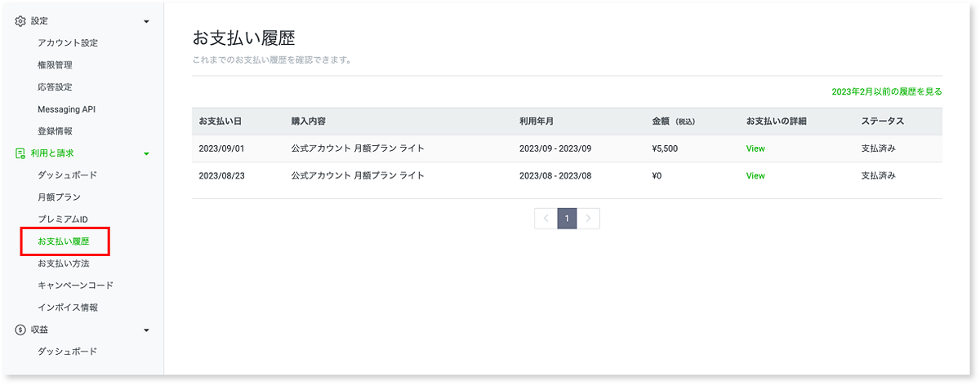
Task: Click the coin icon beside 収益
Action: tap(21, 330)
